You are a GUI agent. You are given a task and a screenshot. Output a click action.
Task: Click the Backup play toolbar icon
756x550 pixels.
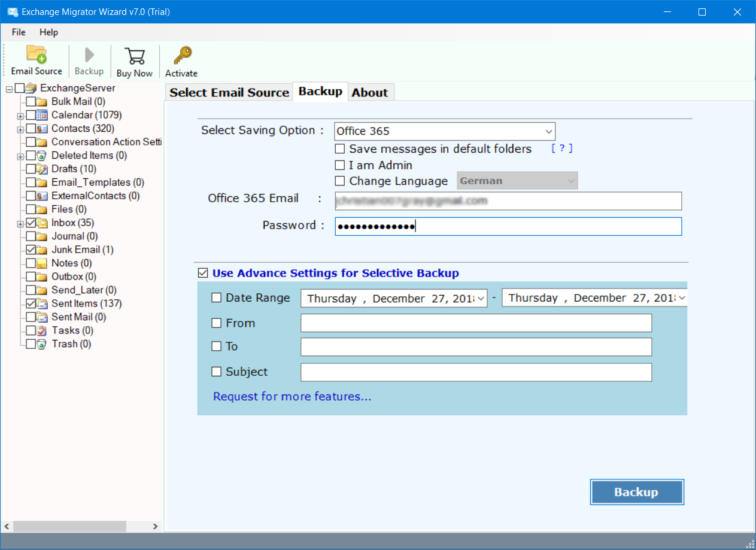point(89,55)
